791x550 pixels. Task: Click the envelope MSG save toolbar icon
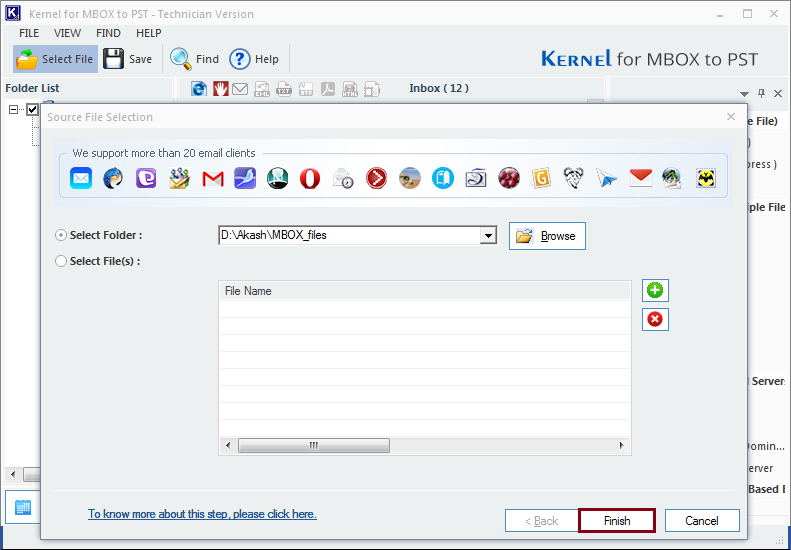pyautogui.click(x=240, y=89)
